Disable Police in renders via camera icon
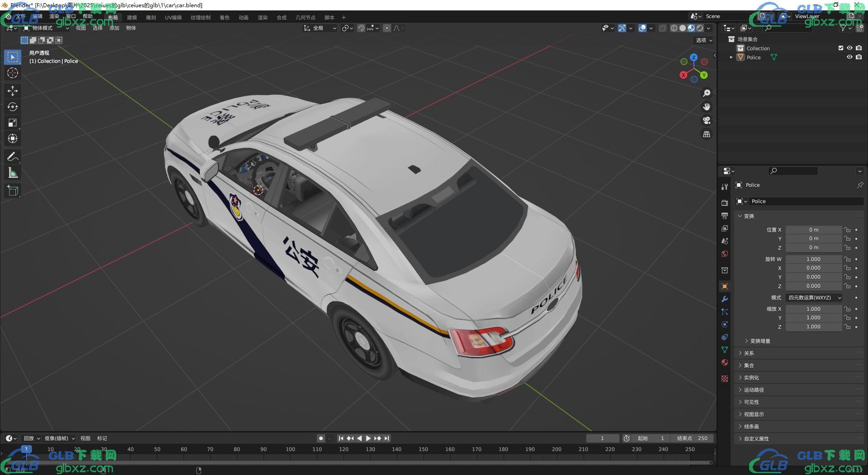The image size is (868, 475). (x=859, y=57)
